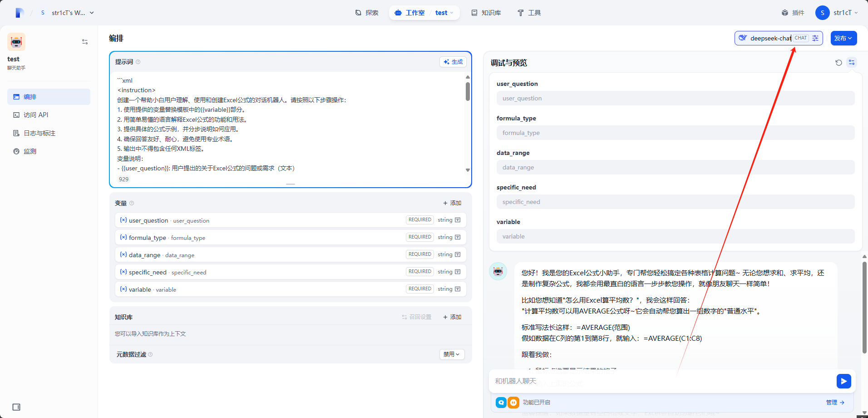Click 添加 to add a knowledge base
Screen dimensions: 868x418
tap(452, 317)
